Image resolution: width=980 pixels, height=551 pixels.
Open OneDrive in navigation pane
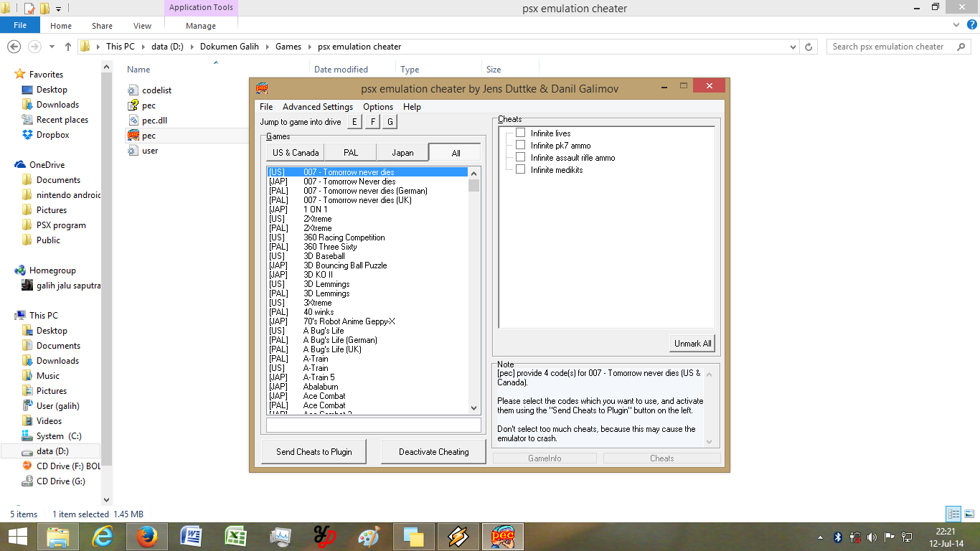click(47, 165)
